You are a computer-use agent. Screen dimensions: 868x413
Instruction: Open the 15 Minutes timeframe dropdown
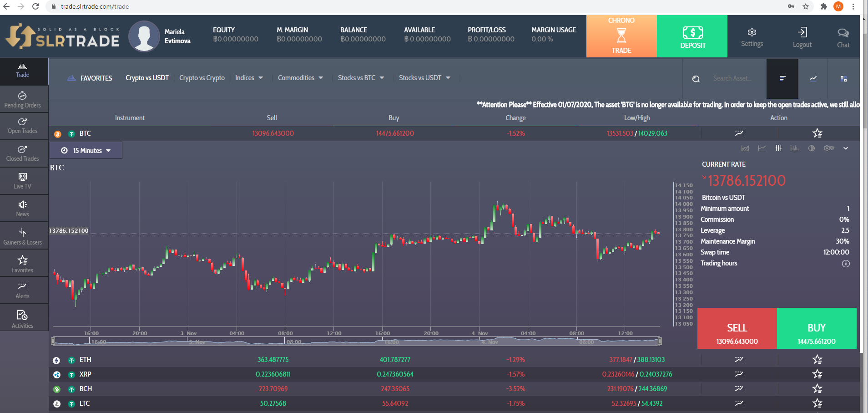[x=86, y=151]
